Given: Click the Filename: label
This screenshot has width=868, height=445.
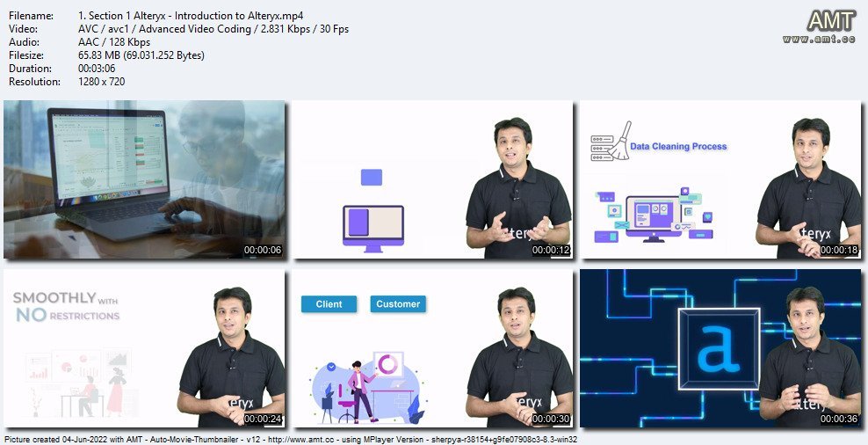Looking at the screenshot, I should point(31,16).
